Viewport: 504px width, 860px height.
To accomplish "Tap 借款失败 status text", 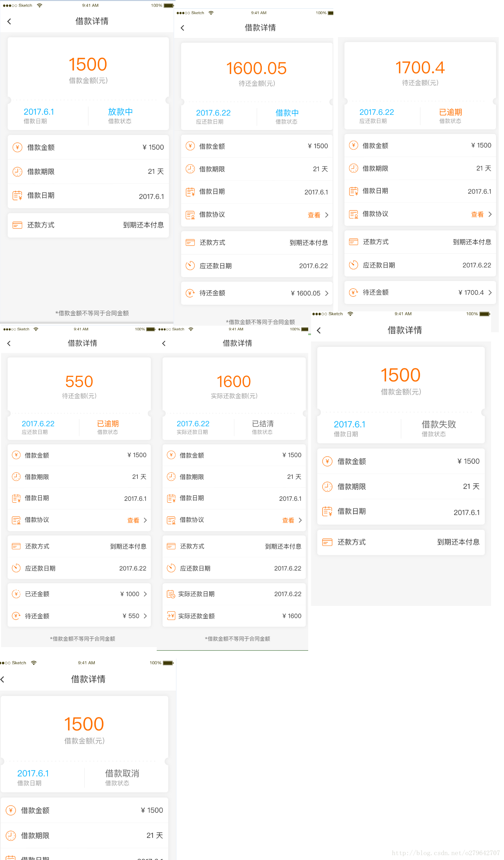I will (439, 424).
